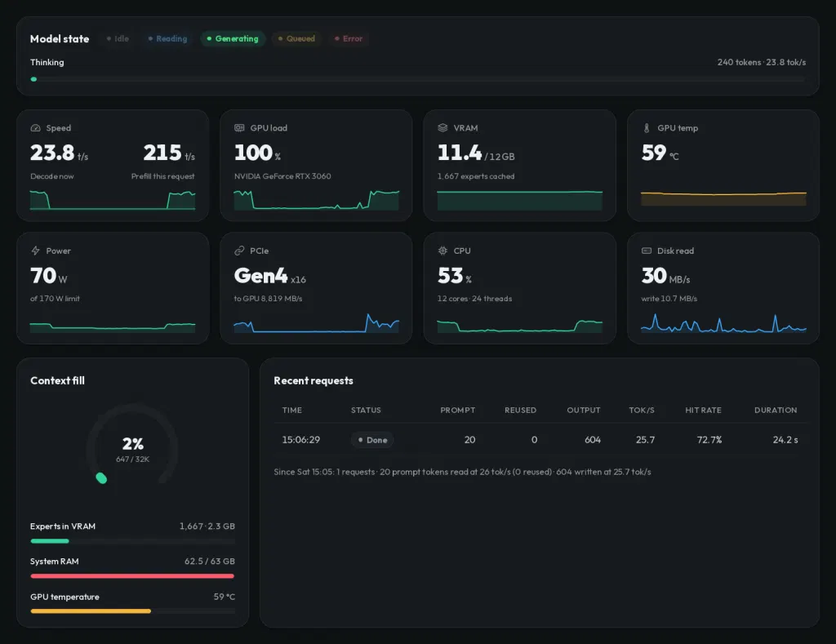The image size is (836, 644).
Task: Click the 240 tokens · 23.8 tok/s text
Action: (x=762, y=62)
